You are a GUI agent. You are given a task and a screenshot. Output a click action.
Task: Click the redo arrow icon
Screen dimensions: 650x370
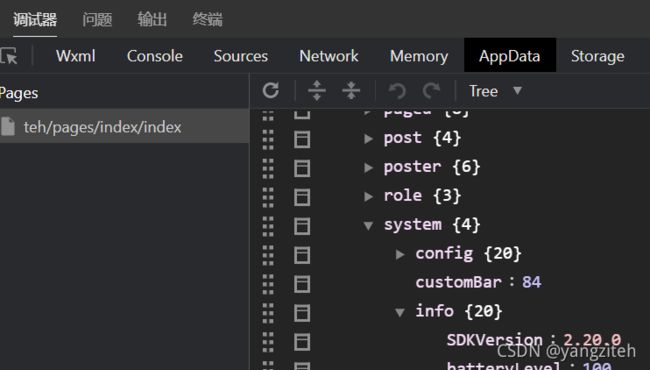(431, 91)
